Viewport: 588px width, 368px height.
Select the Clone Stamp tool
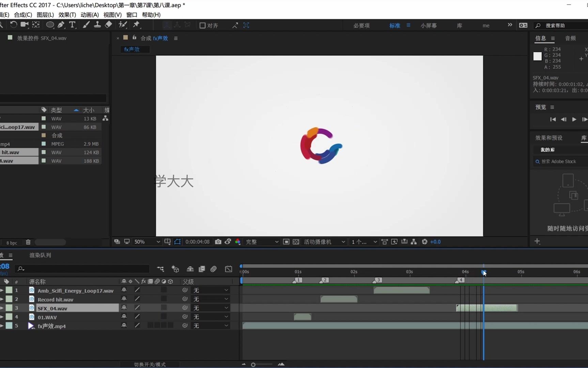point(97,25)
